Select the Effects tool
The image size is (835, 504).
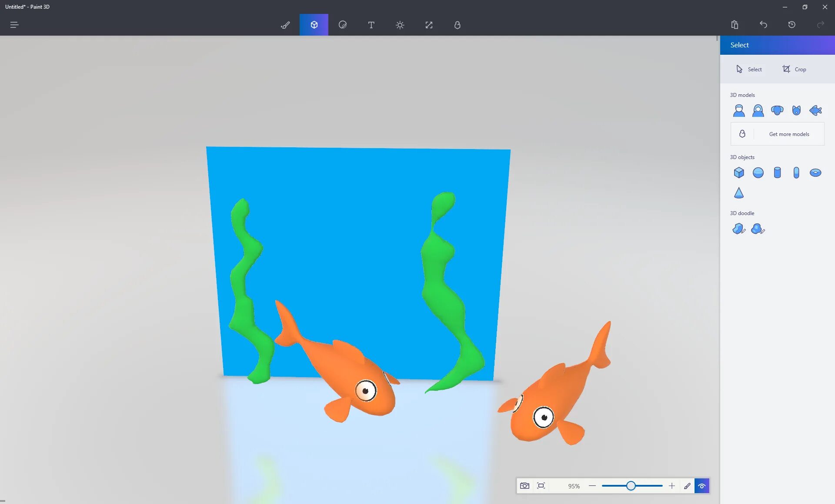pyautogui.click(x=400, y=24)
